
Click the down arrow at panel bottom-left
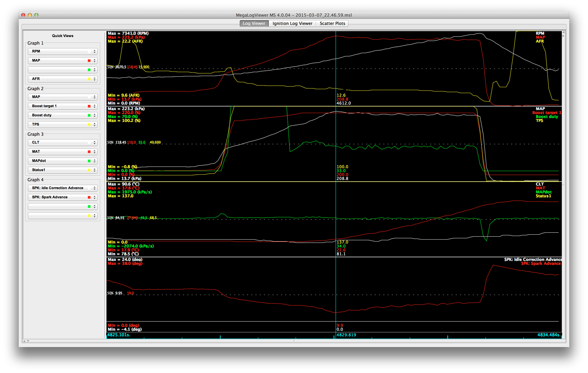click(28, 341)
